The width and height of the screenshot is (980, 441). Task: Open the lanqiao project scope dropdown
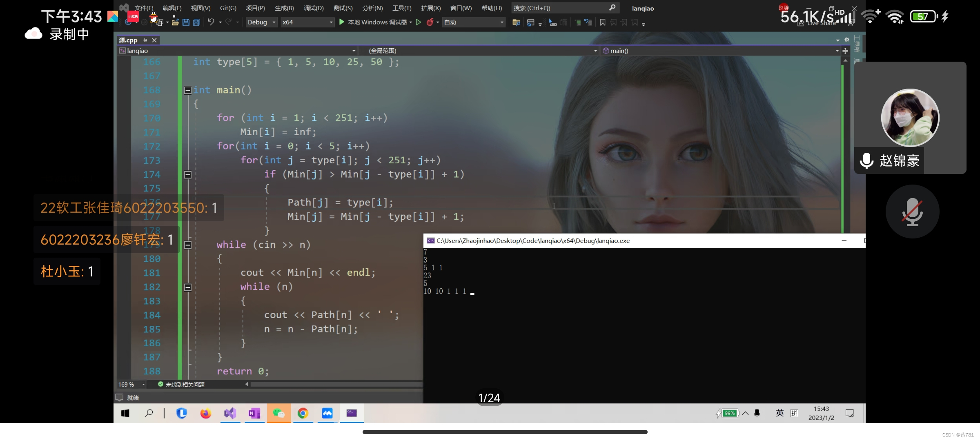point(237,51)
